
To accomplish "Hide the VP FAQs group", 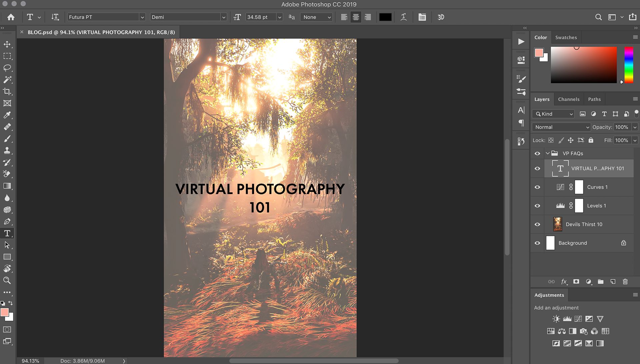I will pyautogui.click(x=537, y=153).
